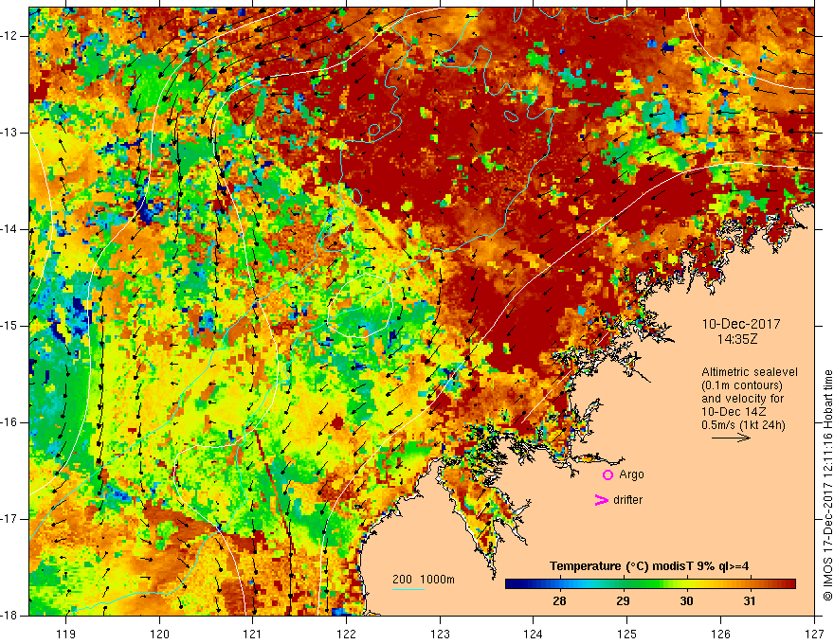
Task: Click the velocity scale arrow in legend
Action: (731, 438)
